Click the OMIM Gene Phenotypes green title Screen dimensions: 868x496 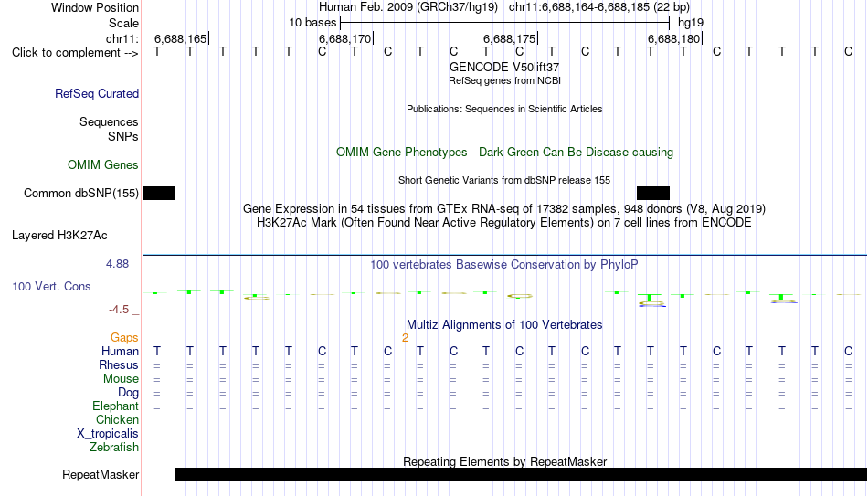pyautogui.click(x=504, y=153)
